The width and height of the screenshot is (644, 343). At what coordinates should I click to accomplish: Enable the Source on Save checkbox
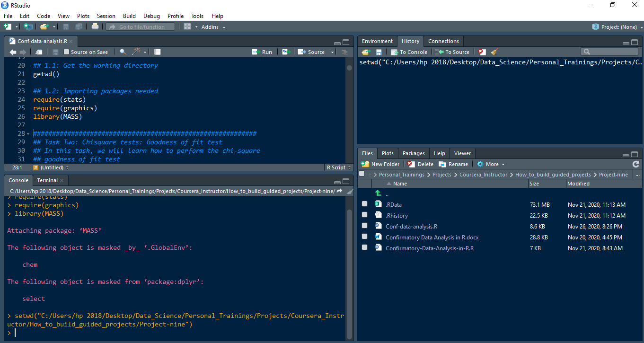tap(67, 52)
